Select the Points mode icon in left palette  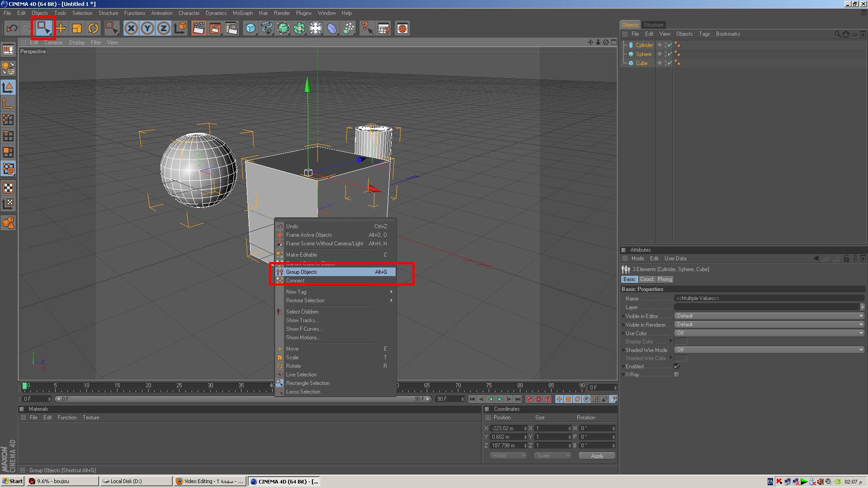[8, 120]
